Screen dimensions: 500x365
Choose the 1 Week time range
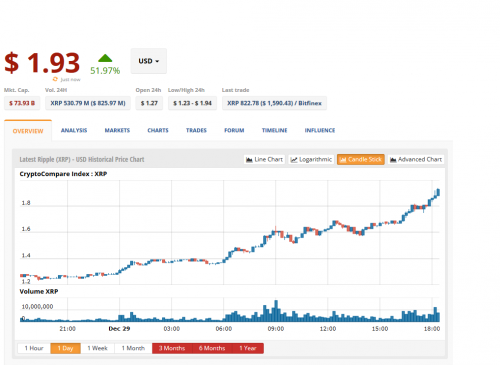click(98, 348)
